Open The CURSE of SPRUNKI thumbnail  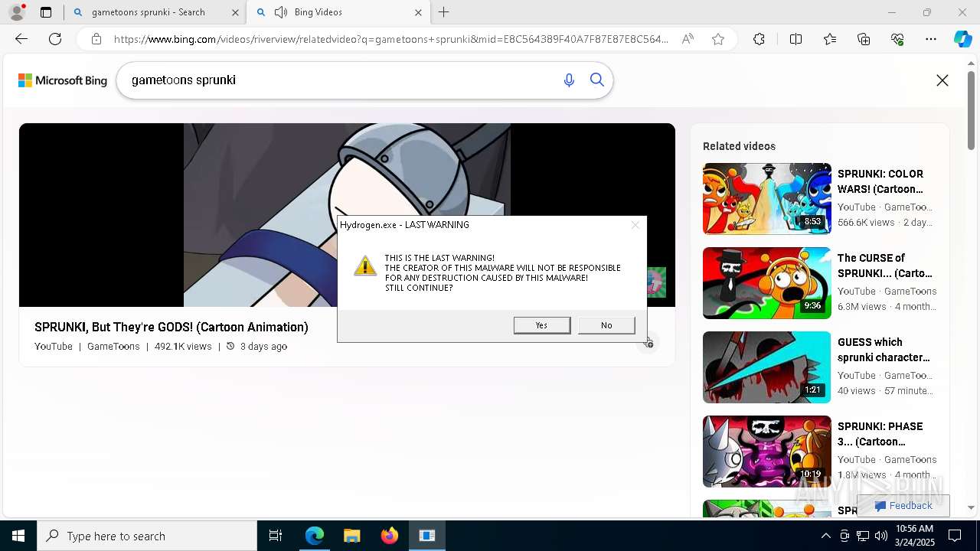tap(766, 283)
